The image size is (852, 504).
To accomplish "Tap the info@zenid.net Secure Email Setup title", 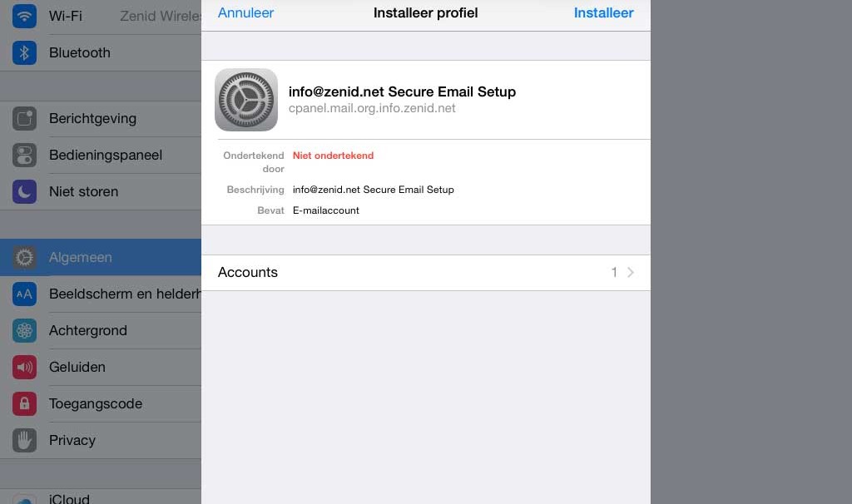I will [402, 91].
